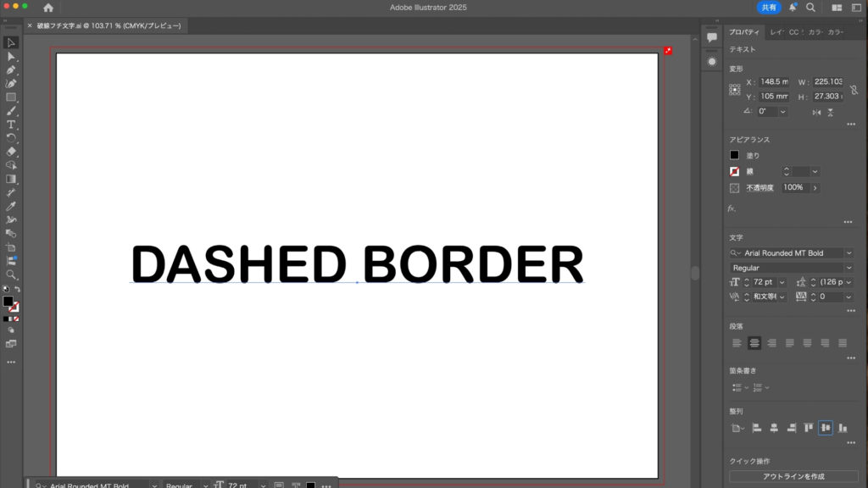Select the Type tool in the toolbar
This screenshot has height=488, width=868.
click(x=11, y=125)
